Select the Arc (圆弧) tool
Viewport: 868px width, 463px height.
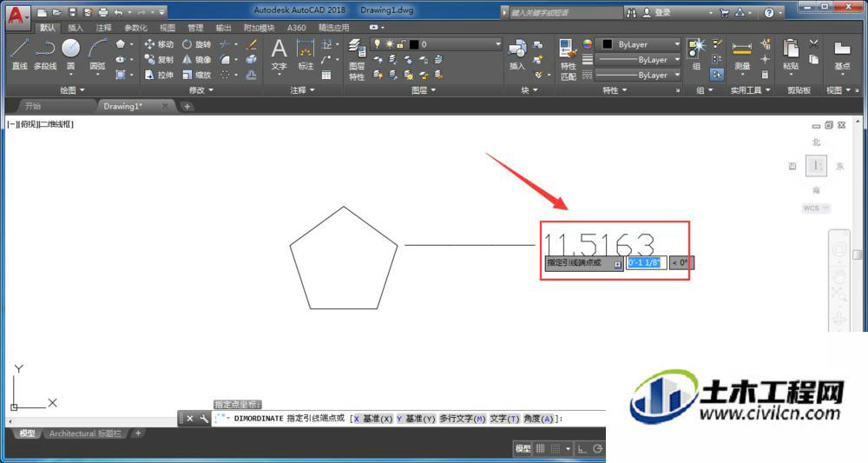[x=97, y=54]
